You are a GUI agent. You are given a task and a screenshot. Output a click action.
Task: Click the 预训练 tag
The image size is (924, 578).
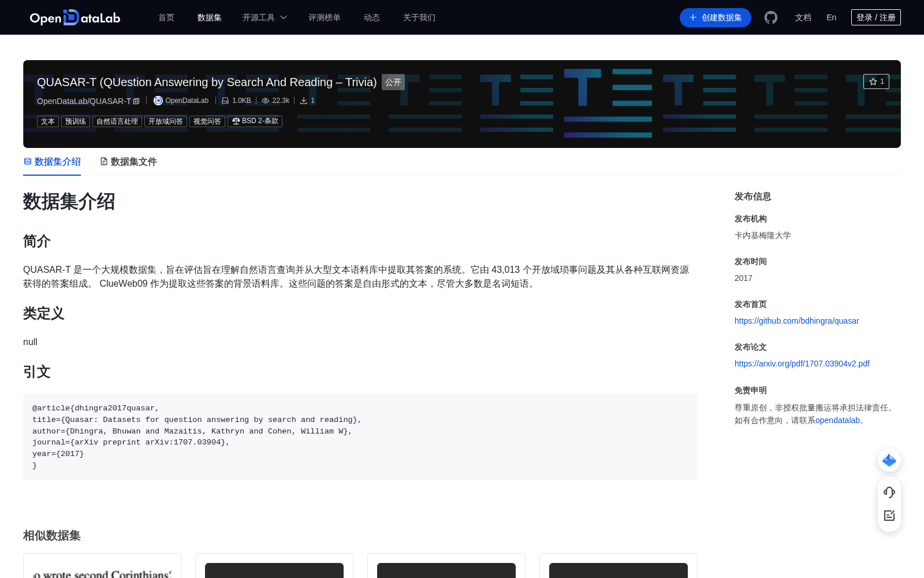(76, 121)
